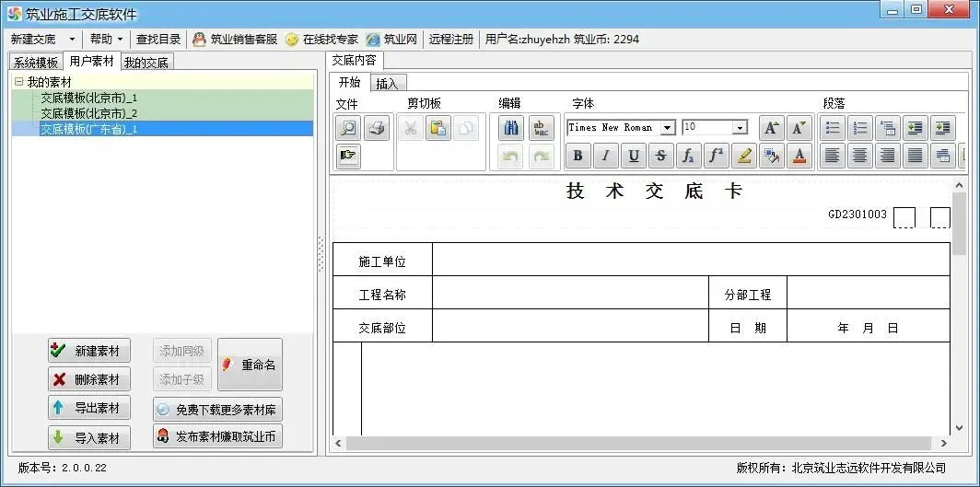Click 免费下载更多素材库
Screen dimensions: 980x487
click(217, 410)
